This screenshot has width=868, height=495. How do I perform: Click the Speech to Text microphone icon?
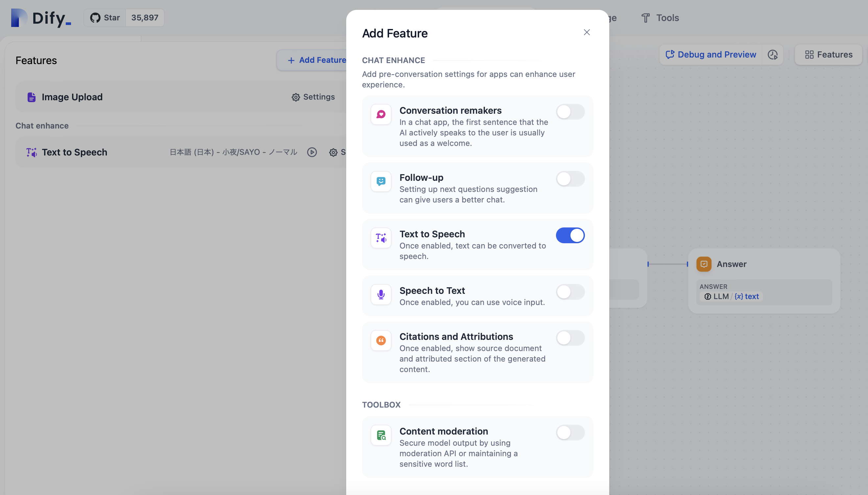381,295
